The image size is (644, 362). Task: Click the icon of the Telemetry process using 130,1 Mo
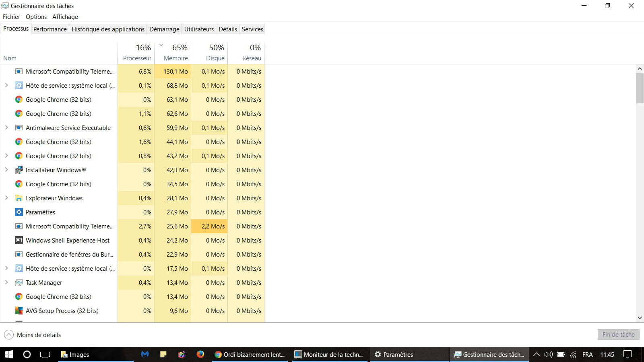(x=19, y=72)
